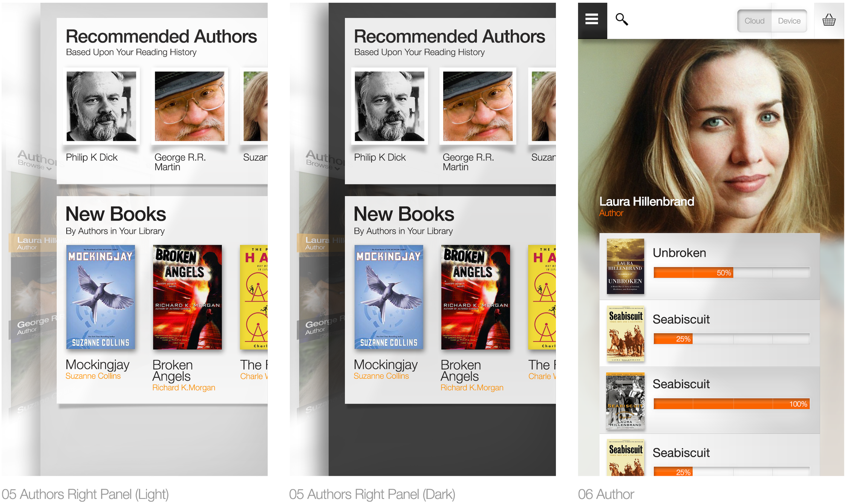The height and width of the screenshot is (504, 845).
Task: Click the Unbroken 50% progress bar
Action: (731, 273)
